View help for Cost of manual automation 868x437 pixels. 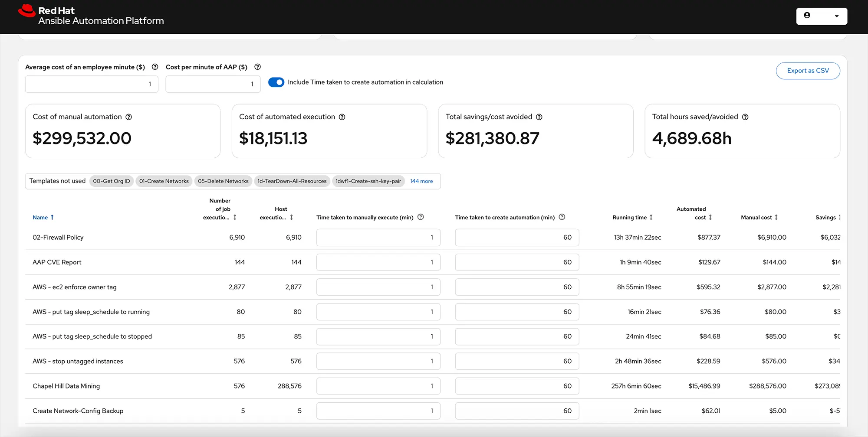129,117
